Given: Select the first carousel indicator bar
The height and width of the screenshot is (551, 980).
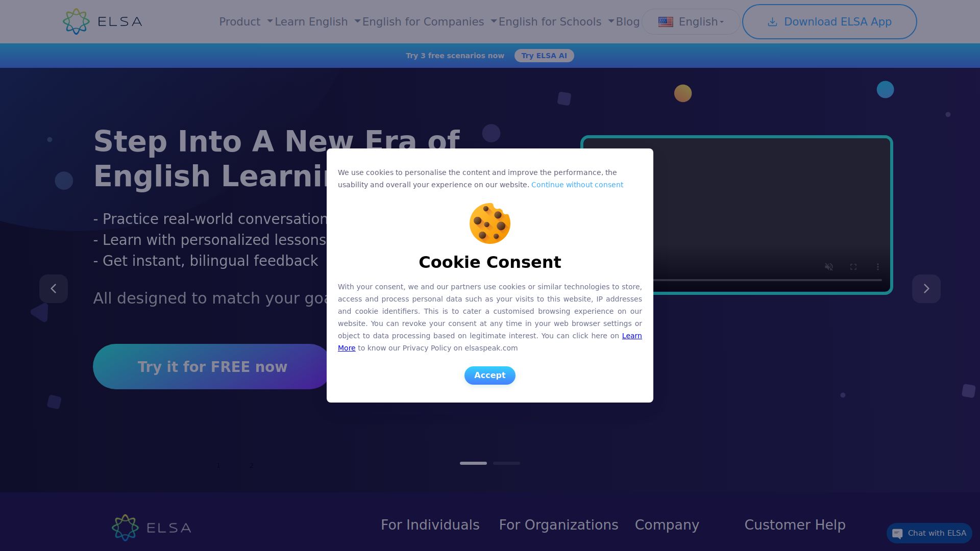Looking at the screenshot, I should [473, 463].
